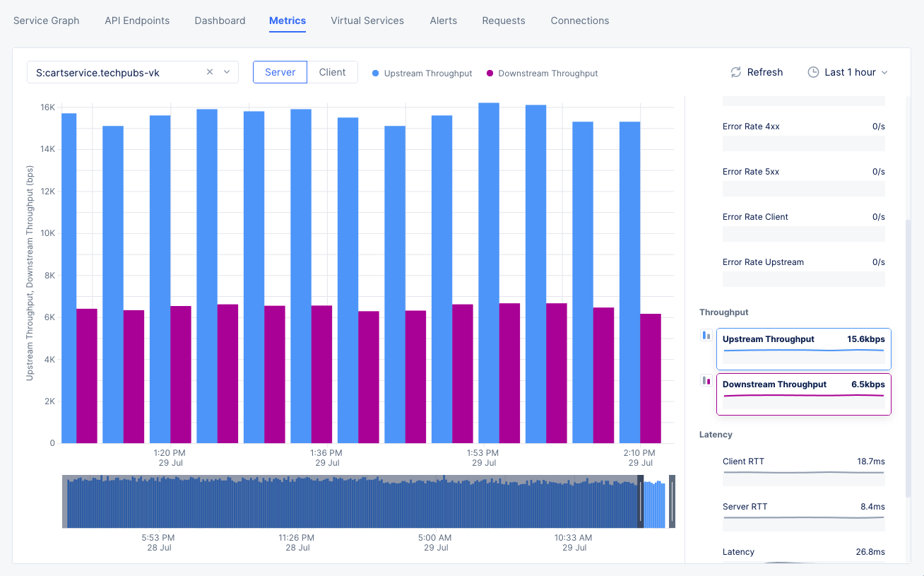Open the Last 1 hour time range dropdown

tap(848, 72)
